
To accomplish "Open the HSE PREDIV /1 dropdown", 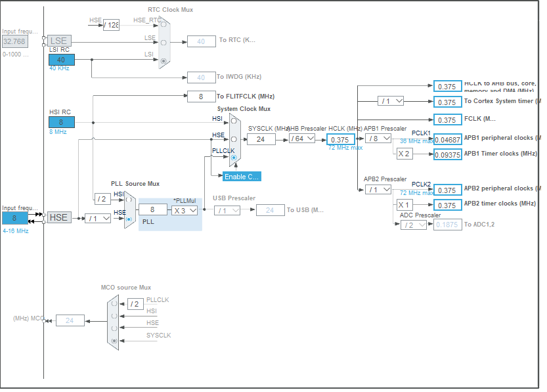I will 97,217.
